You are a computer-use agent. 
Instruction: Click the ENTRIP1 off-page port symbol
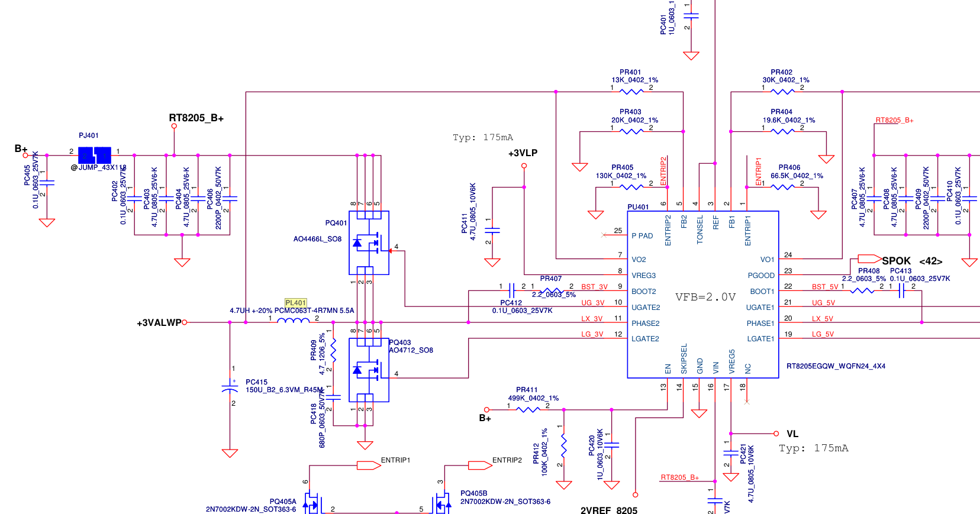click(369, 465)
